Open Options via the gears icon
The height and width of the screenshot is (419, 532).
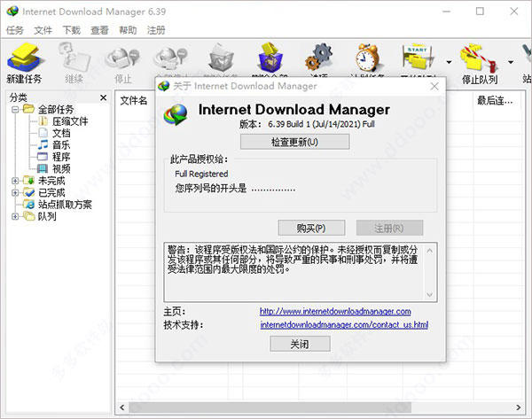(x=319, y=57)
